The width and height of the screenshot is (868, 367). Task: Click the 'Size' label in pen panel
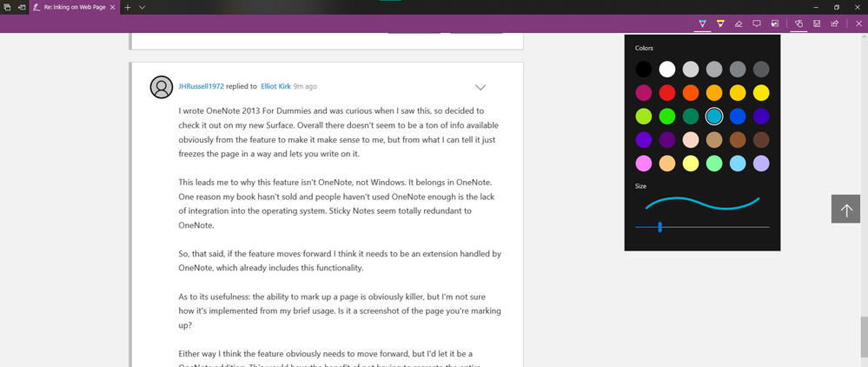(x=640, y=186)
